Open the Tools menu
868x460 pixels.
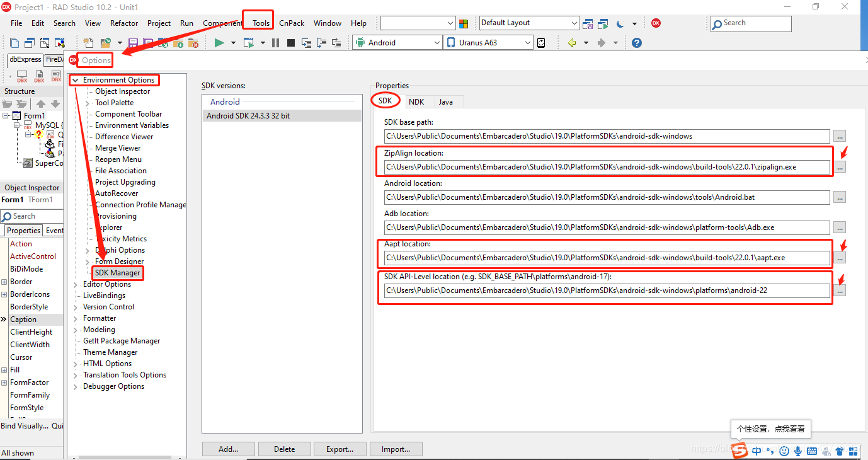click(261, 23)
